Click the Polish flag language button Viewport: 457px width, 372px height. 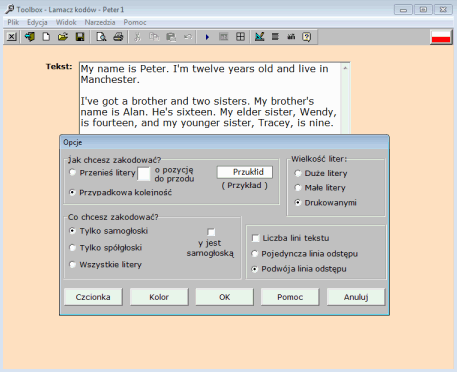pos(441,37)
